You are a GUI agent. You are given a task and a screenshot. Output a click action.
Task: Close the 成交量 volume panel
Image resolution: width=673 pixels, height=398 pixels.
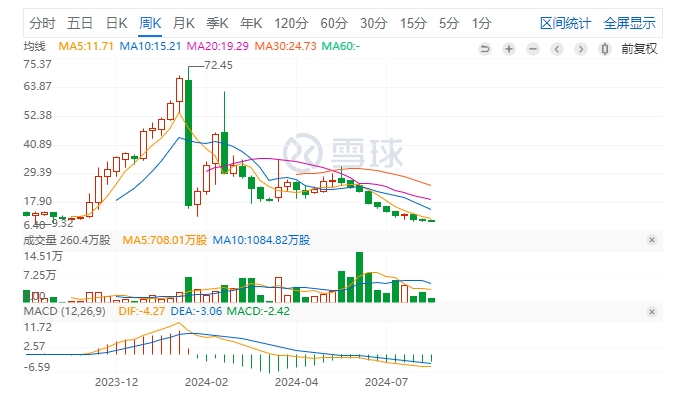pyautogui.click(x=652, y=240)
